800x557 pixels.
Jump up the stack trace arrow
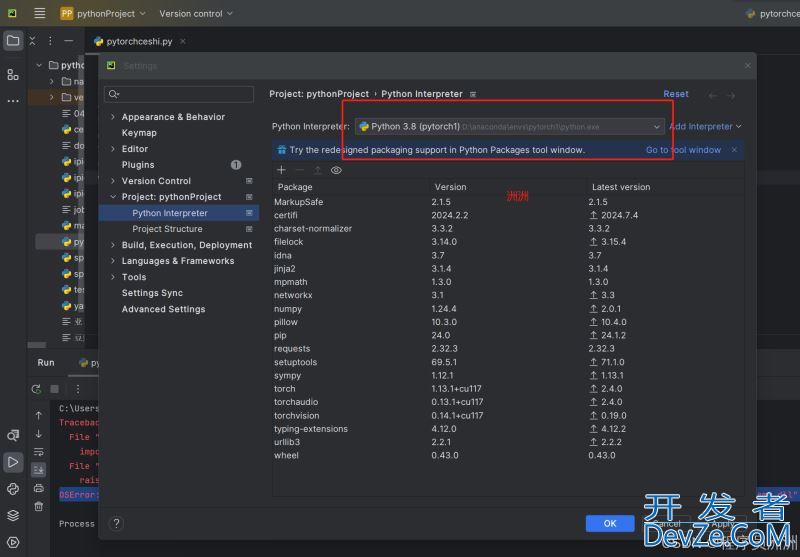(39, 416)
